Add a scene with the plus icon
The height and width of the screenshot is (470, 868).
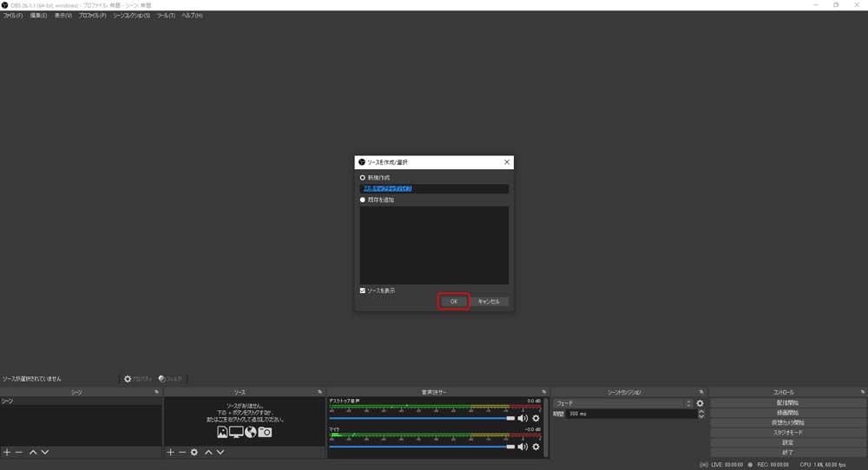(7, 453)
